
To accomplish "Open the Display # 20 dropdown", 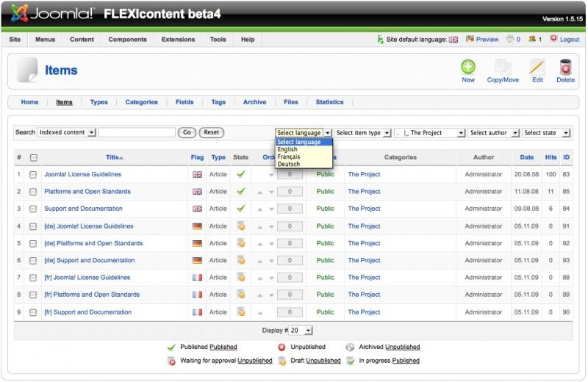I will coord(301,331).
